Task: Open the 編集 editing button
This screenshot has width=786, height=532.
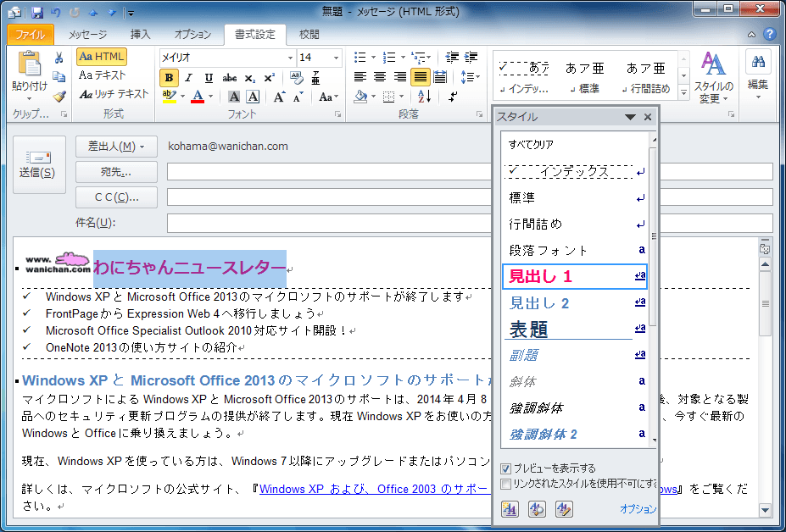Action: coord(758,75)
